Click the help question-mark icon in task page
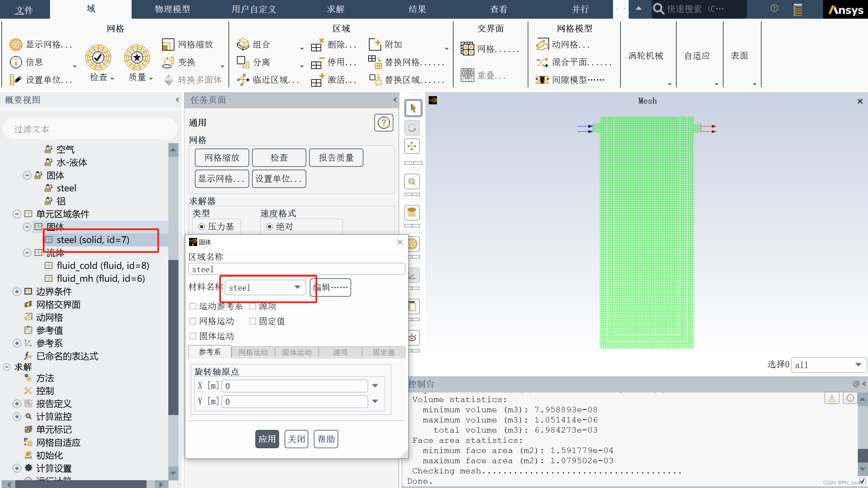This screenshot has width=868, height=488. click(384, 123)
